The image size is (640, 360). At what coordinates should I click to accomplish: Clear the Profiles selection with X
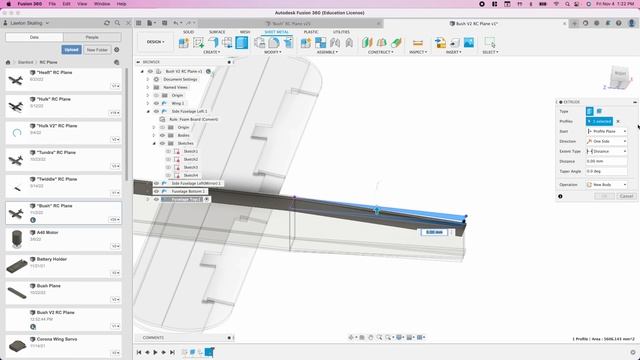coord(618,121)
